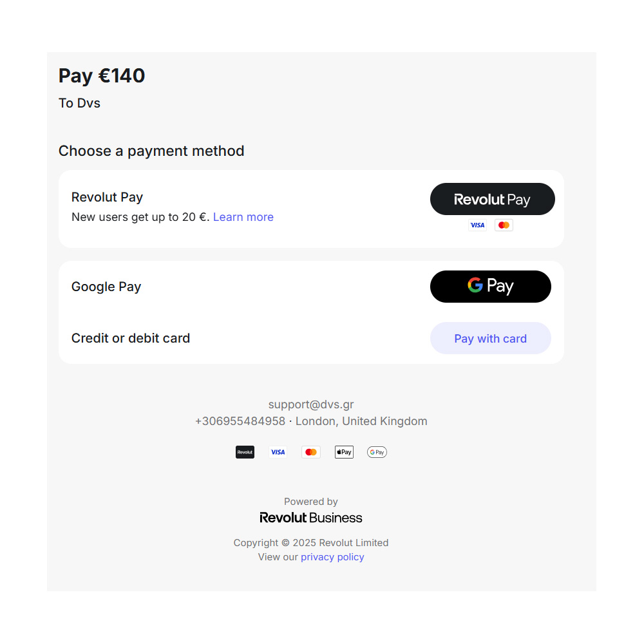Screen dimensions: 644x644
Task: Click the black Revolut Pay button
Action: pyautogui.click(x=492, y=199)
